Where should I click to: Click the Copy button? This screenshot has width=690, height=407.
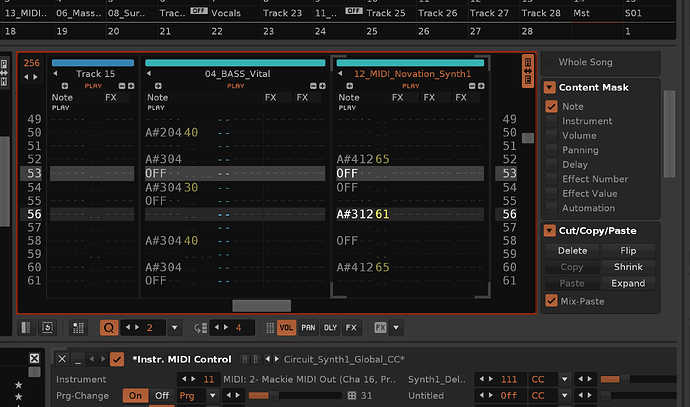click(x=572, y=267)
